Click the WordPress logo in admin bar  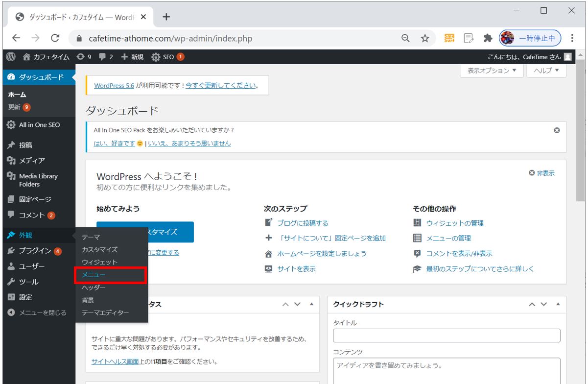point(11,57)
